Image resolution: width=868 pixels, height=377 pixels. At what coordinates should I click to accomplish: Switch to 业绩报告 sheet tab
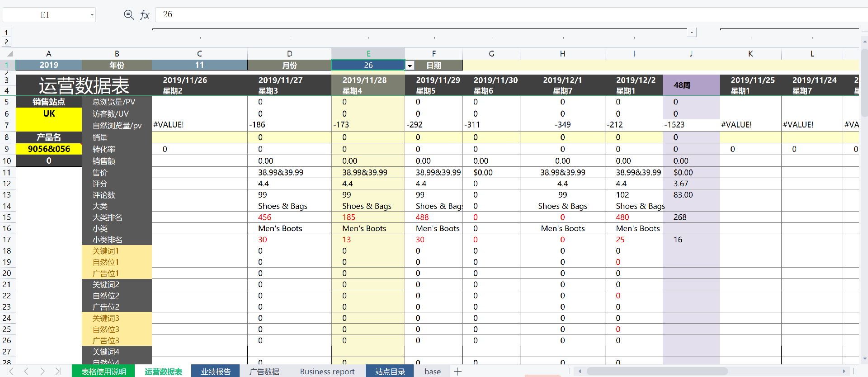click(x=216, y=371)
